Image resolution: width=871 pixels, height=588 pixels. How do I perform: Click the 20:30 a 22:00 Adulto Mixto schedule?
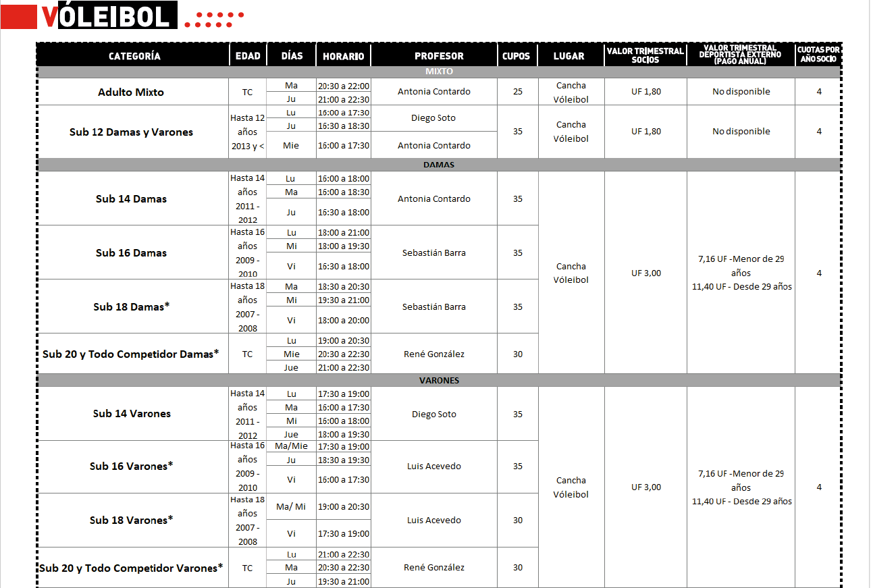click(343, 86)
